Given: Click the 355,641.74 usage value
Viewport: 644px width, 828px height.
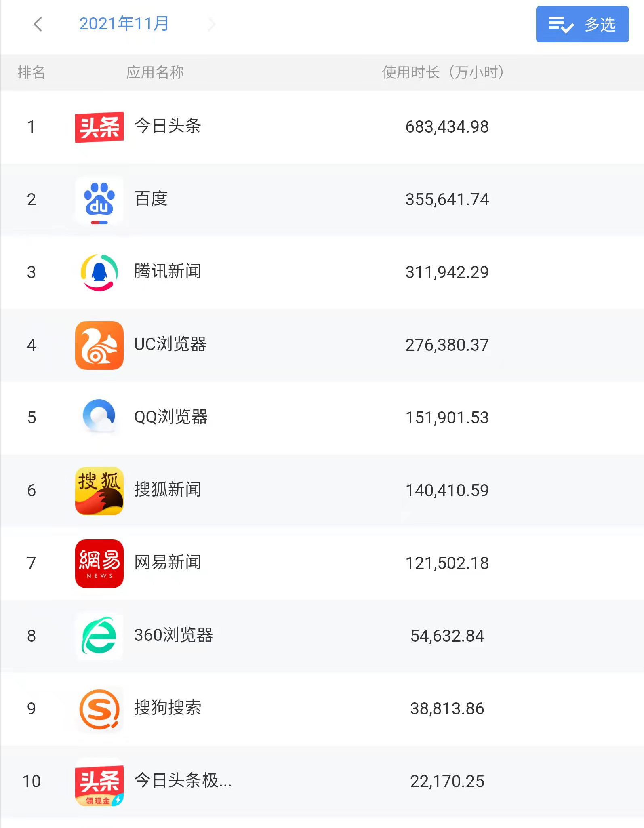Looking at the screenshot, I should coord(447,200).
